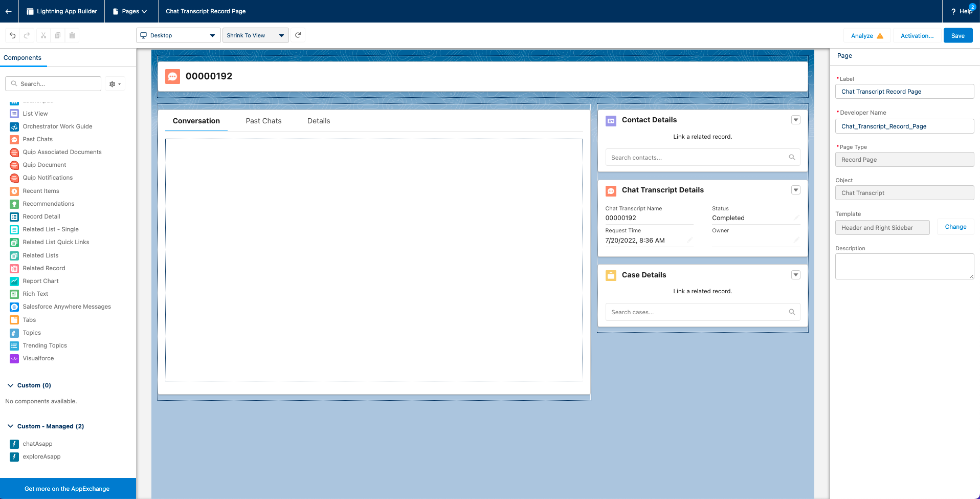Viewport: 980px width, 499px height.
Task: Click the Activation... button
Action: [x=917, y=36]
